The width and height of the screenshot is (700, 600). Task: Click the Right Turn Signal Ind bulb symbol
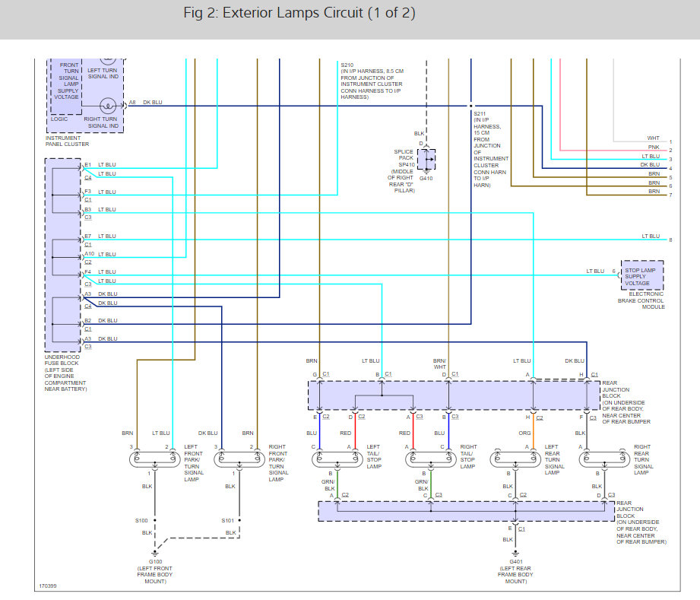pos(108,106)
